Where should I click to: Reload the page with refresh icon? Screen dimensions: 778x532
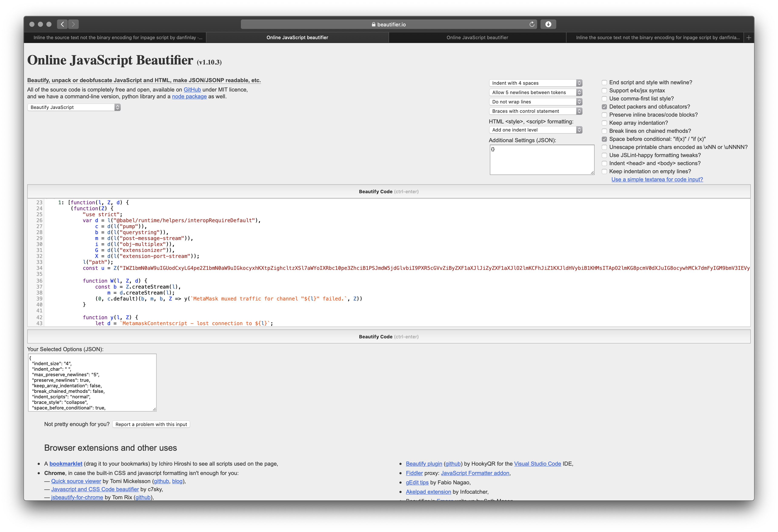coord(532,24)
